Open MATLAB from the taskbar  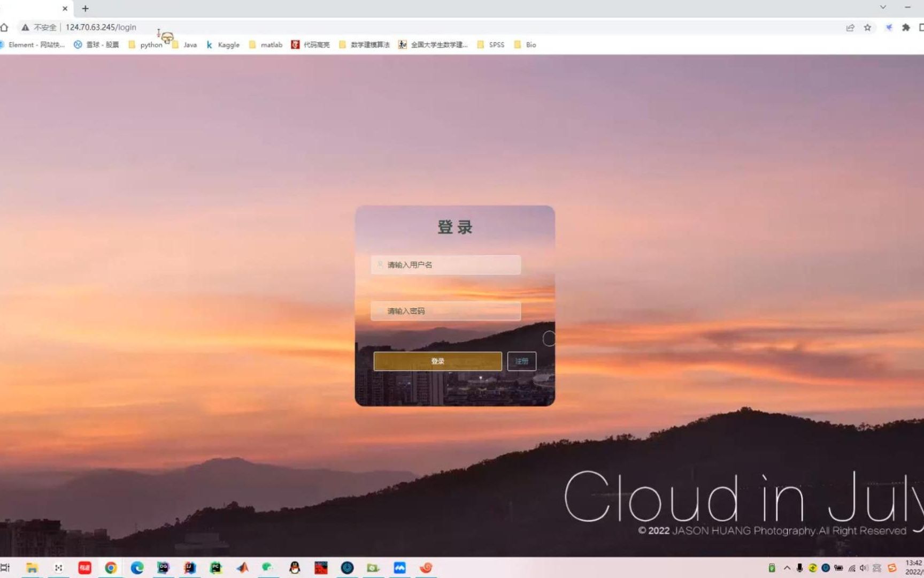(x=242, y=568)
